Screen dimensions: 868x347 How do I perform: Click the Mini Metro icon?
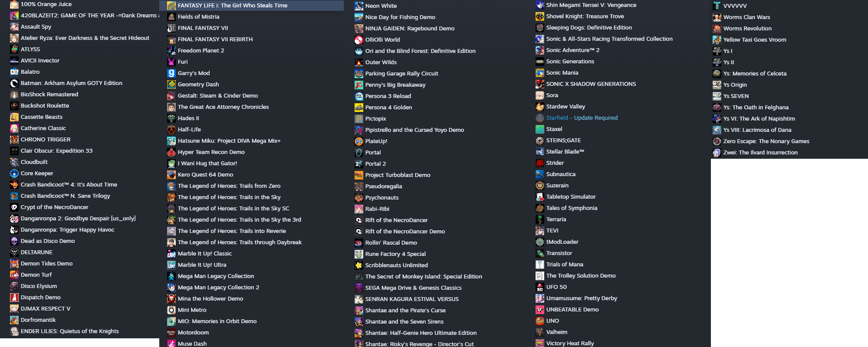171,310
